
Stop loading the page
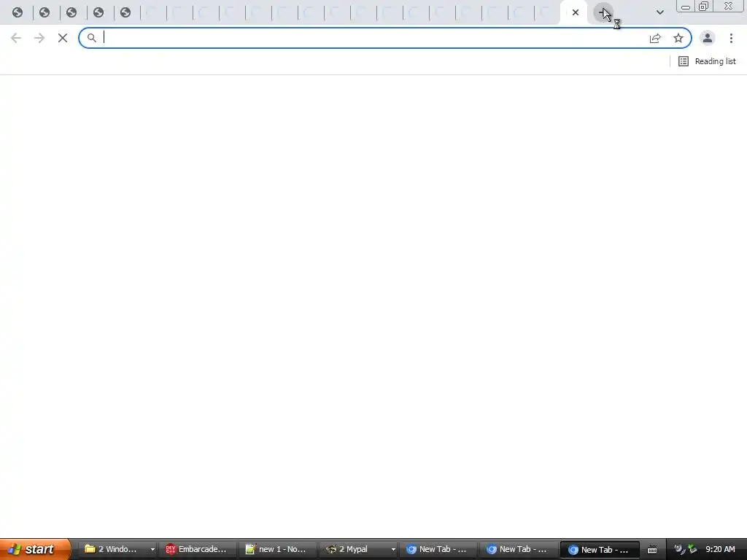pos(63,38)
